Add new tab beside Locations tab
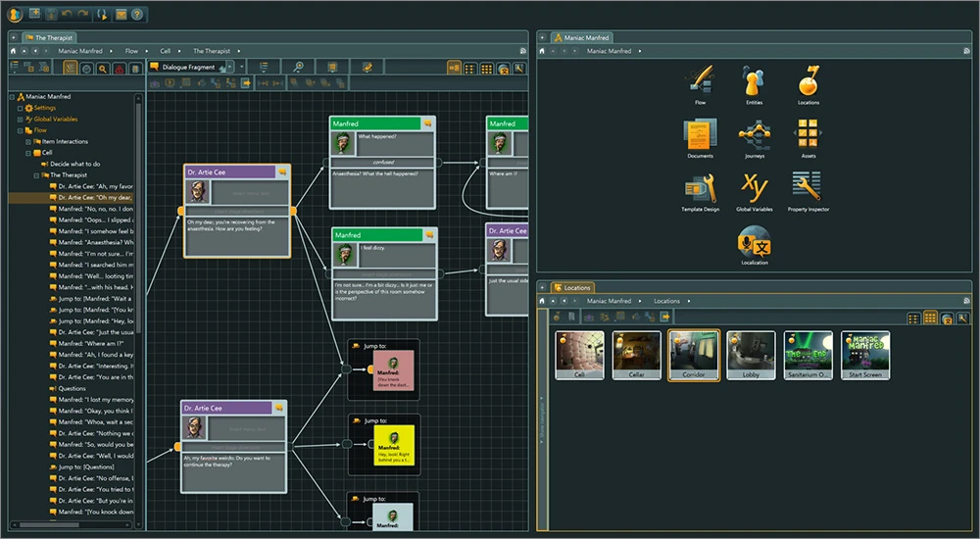The image size is (980, 539). [542, 288]
